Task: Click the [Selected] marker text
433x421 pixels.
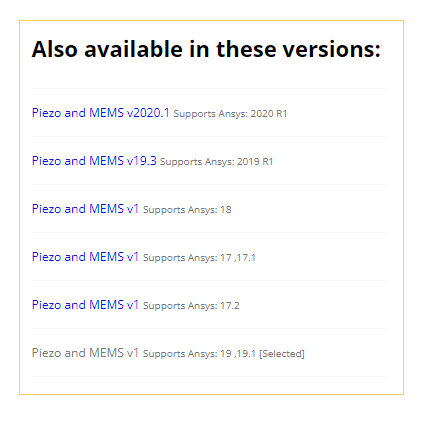Action: tap(282, 354)
